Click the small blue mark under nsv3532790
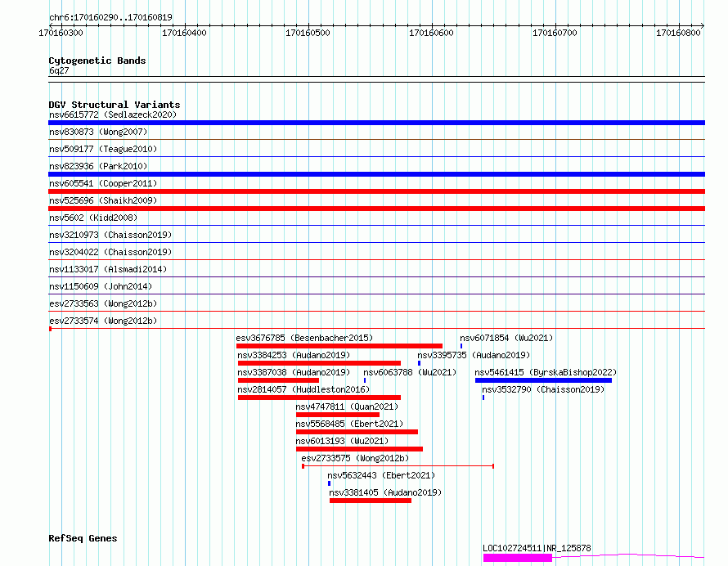The image size is (728, 566). pyautogui.click(x=483, y=398)
